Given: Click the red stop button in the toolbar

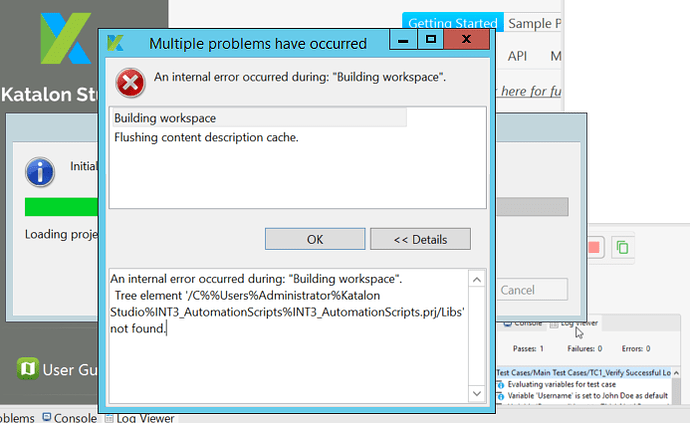Looking at the screenshot, I should [595, 247].
